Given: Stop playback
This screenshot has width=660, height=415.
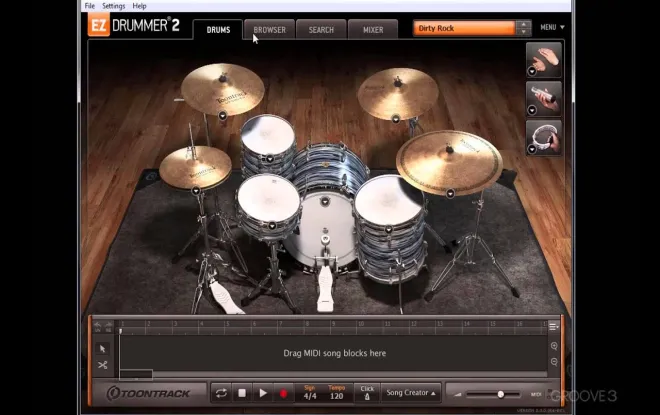Looking at the screenshot, I should pyautogui.click(x=242, y=393).
